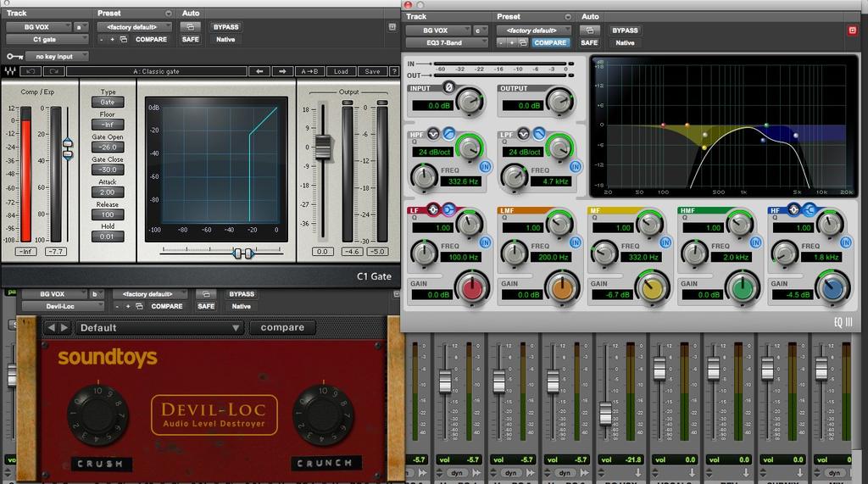Select the LPF notch filter type icon
This screenshot has width=868, height=484.
(523, 133)
